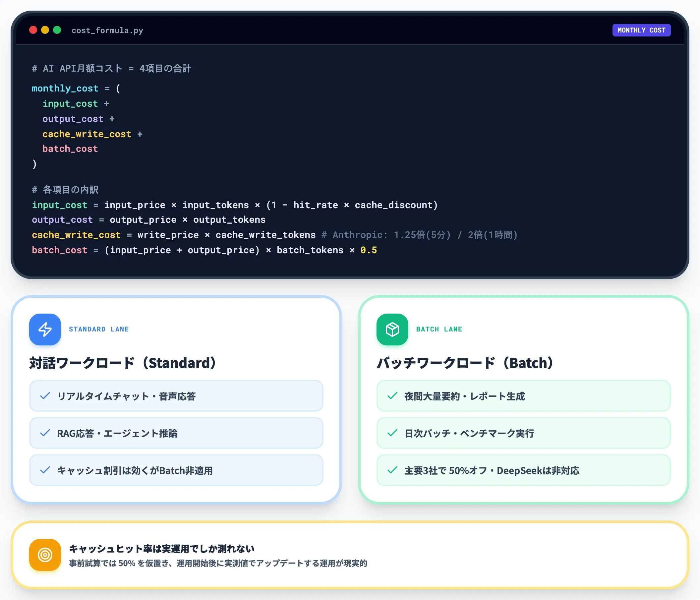Click the input_cost = definition line
Screen dimensions: 700x600
(235, 205)
